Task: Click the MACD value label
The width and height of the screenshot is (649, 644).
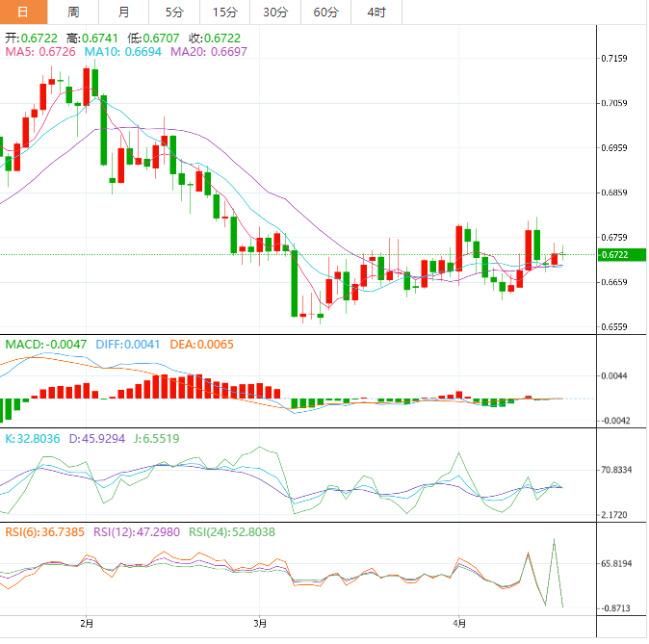Action: [x=46, y=344]
